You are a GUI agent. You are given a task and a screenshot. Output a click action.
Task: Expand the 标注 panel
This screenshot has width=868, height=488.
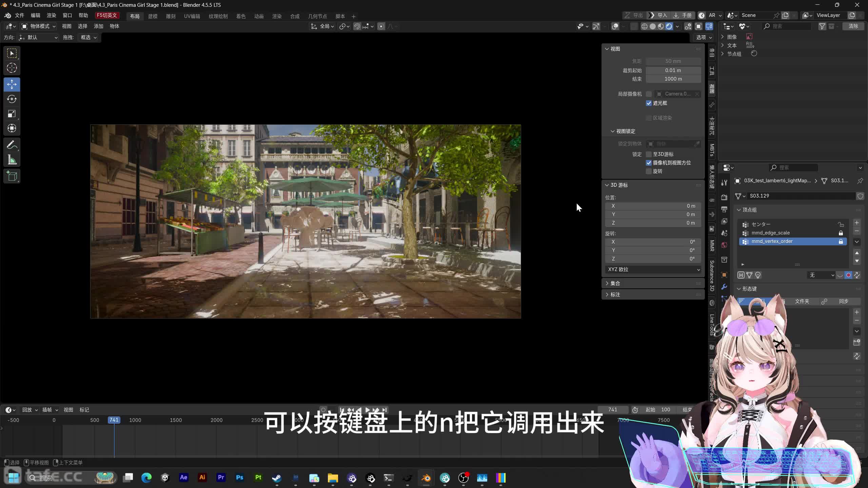[653, 295]
